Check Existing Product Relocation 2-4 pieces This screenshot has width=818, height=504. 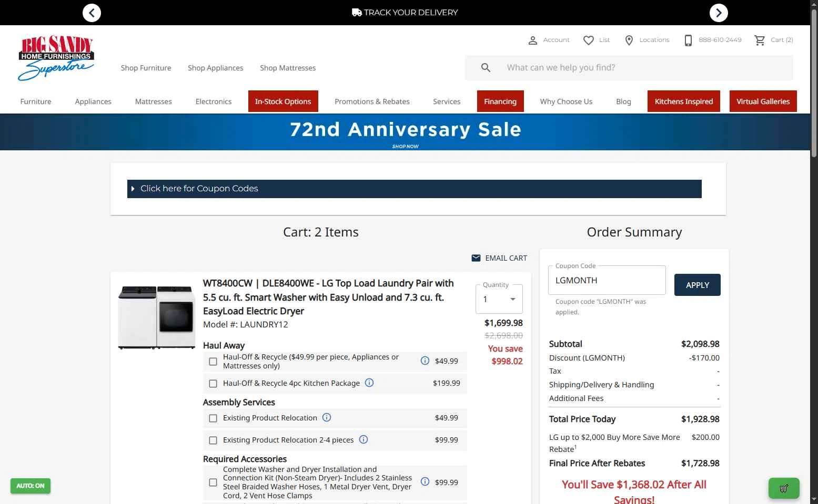[x=213, y=440]
